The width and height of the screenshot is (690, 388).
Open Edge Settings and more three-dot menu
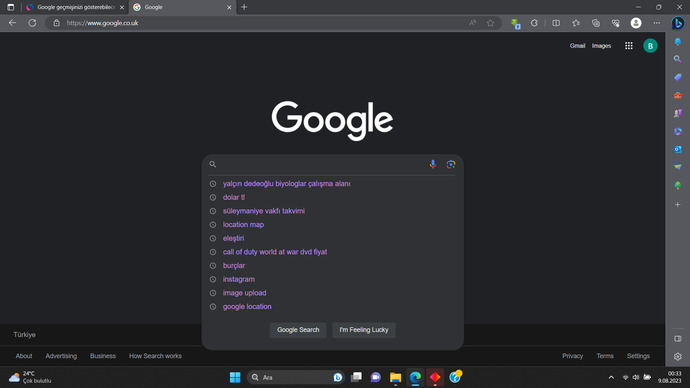[x=657, y=23]
